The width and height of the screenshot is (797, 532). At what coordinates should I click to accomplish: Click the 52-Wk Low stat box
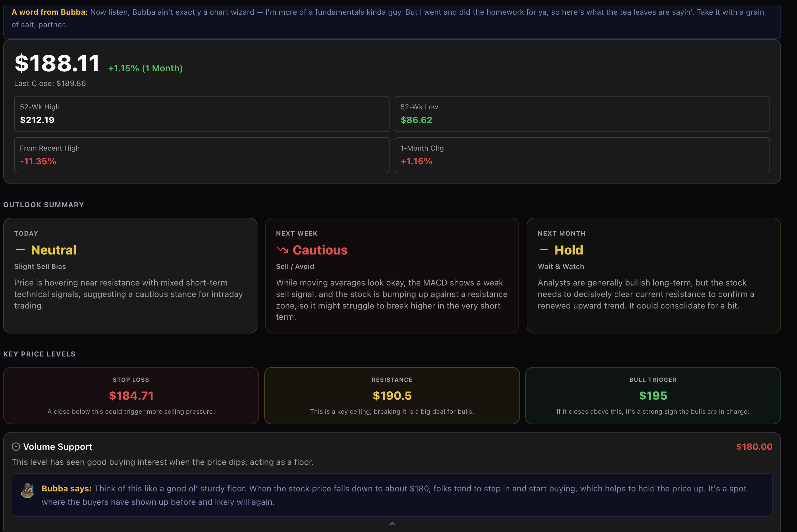pyautogui.click(x=582, y=114)
